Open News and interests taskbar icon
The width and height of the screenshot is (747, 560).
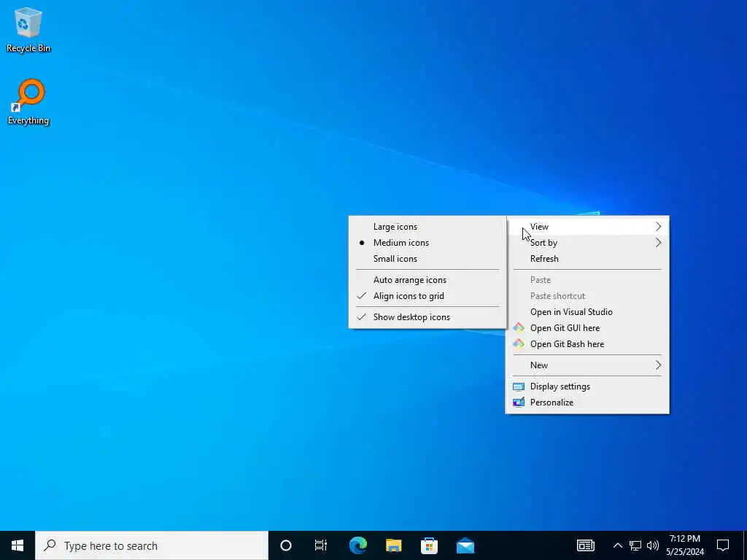click(586, 545)
